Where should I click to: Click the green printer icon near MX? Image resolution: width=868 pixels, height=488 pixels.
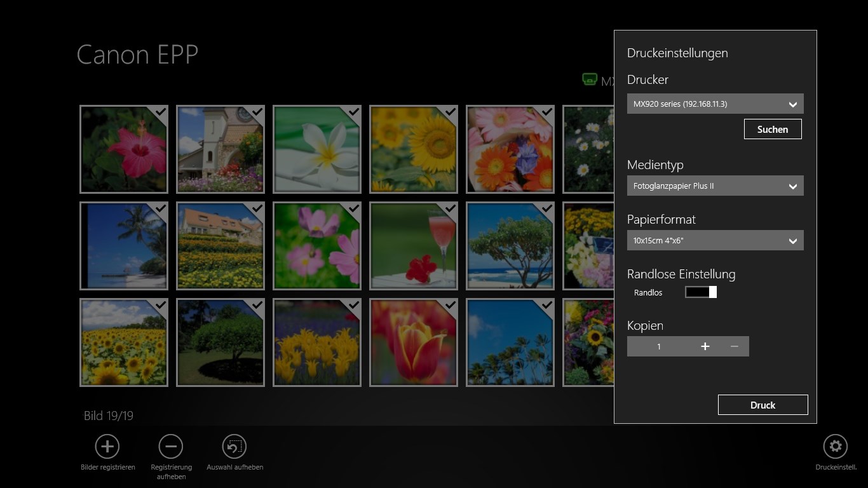590,80
